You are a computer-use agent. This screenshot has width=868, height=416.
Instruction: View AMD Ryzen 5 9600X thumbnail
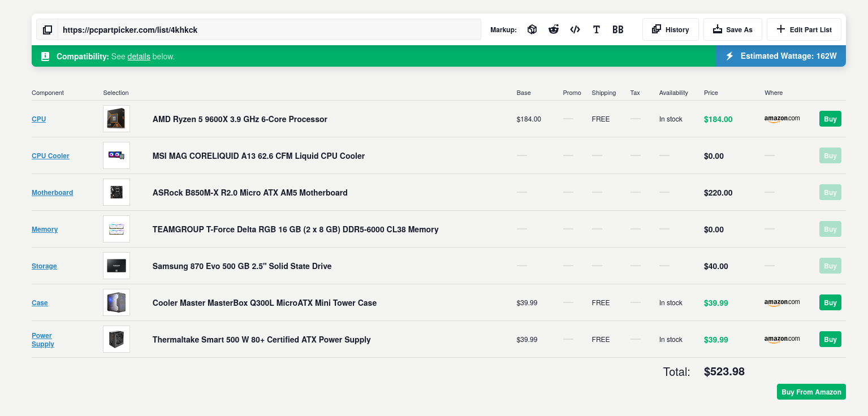pos(116,119)
